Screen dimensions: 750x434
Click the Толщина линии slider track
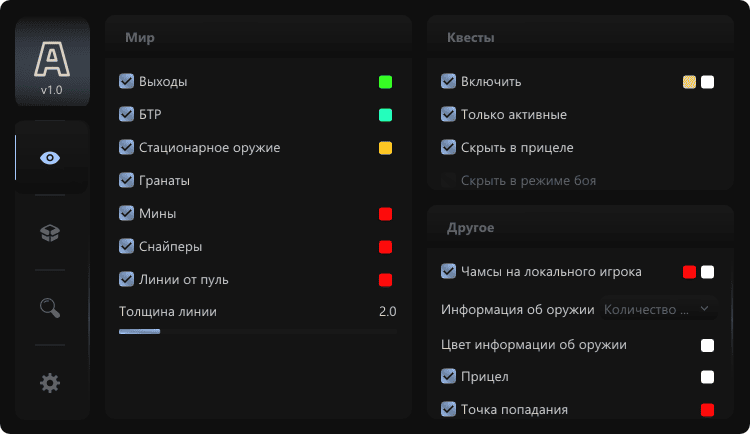[257, 330]
